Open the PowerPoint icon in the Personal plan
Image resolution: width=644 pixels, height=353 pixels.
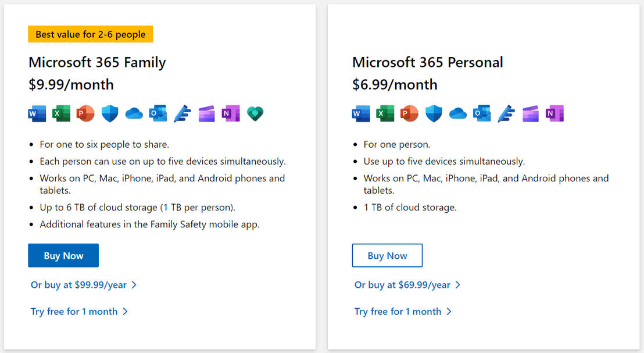(409, 113)
